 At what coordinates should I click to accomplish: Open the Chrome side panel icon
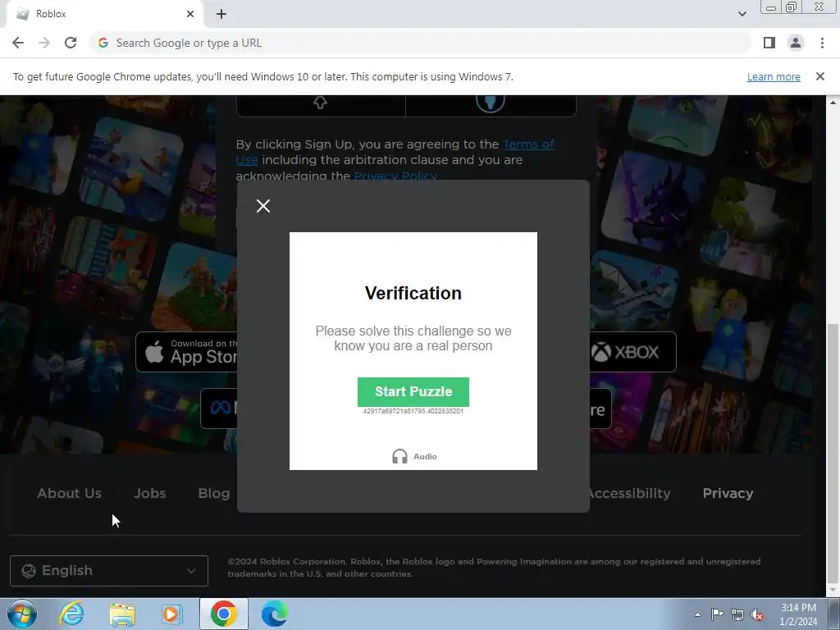tap(769, 43)
